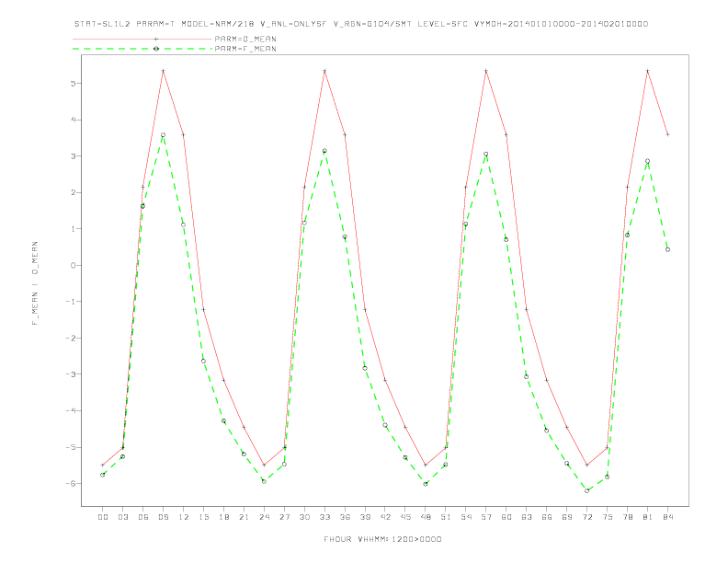
Task: Click the x-axis tick label 15
Action: 204,517
